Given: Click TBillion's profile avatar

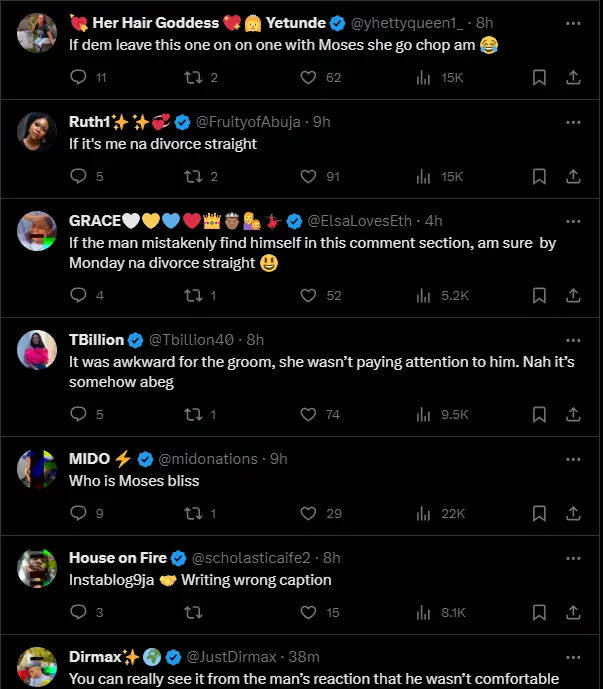Looking at the screenshot, I should [x=37, y=349].
